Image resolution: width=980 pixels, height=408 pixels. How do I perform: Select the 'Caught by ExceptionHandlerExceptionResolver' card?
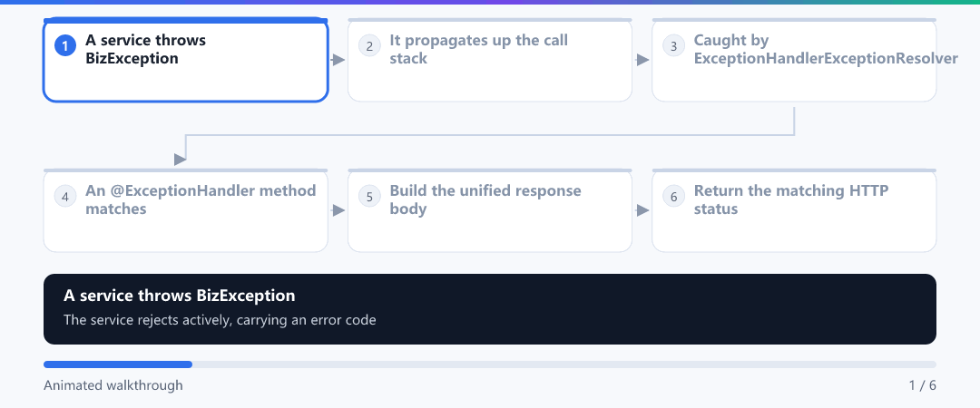794,60
